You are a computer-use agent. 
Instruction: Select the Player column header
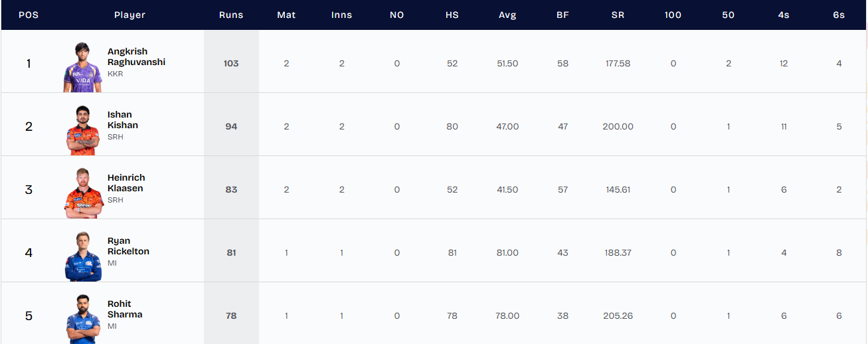click(130, 15)
